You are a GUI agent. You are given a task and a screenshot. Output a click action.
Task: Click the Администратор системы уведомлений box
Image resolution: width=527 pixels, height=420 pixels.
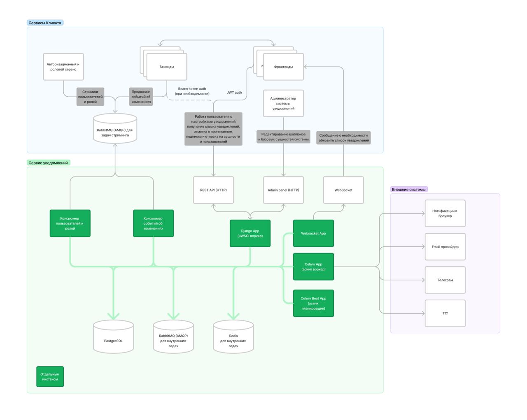283,104
